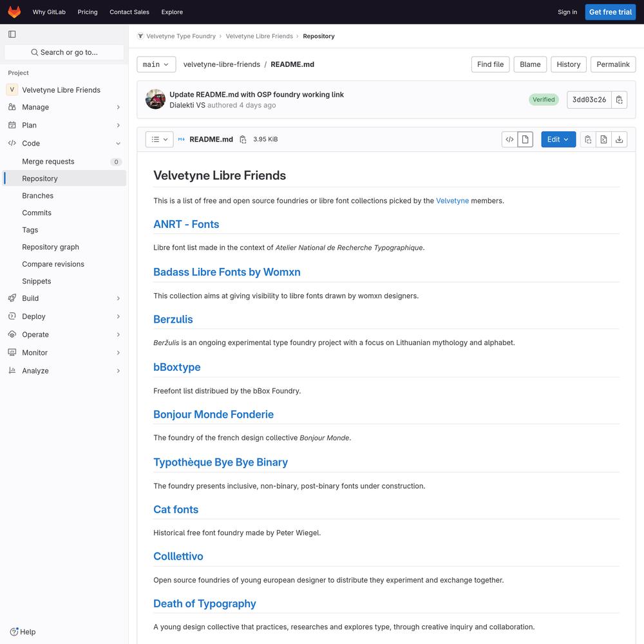Open the file History
This screenshot has width=644, height=644.
(569, 64)
